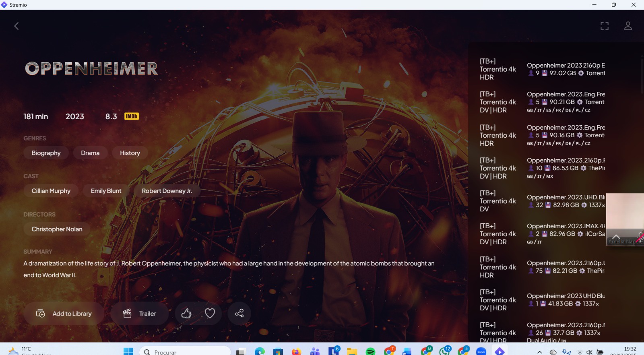Screen dimensions: 644x355
Task: Open Microsoft Edge from taskbar
Action: tap(260, 351)
